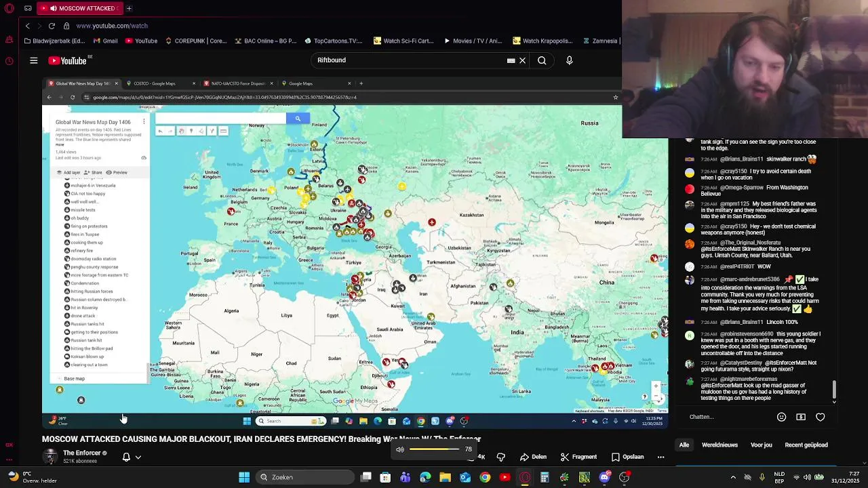Screen dimensions: 868x488
Task: Select the Global War News Map tab in video
Action: point(83,83)
